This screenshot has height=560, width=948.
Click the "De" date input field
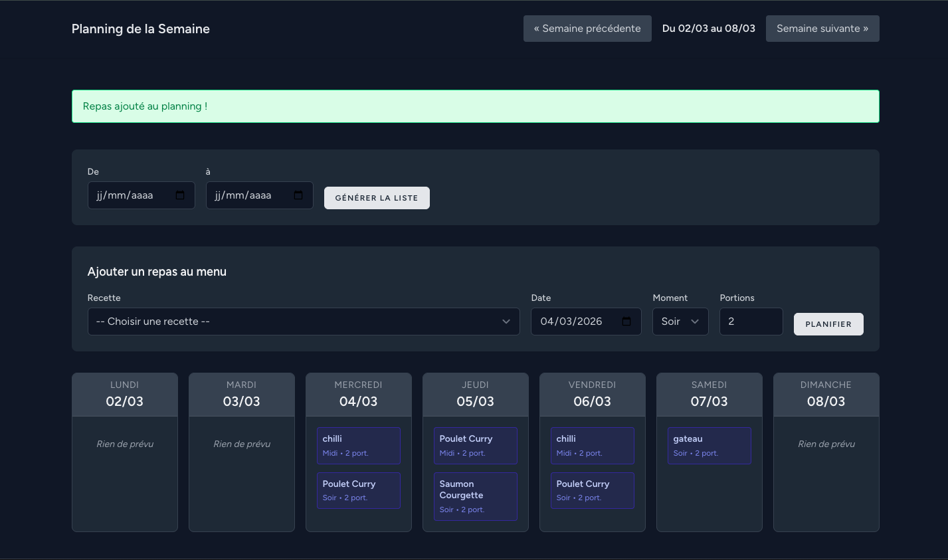pos(133,195)
